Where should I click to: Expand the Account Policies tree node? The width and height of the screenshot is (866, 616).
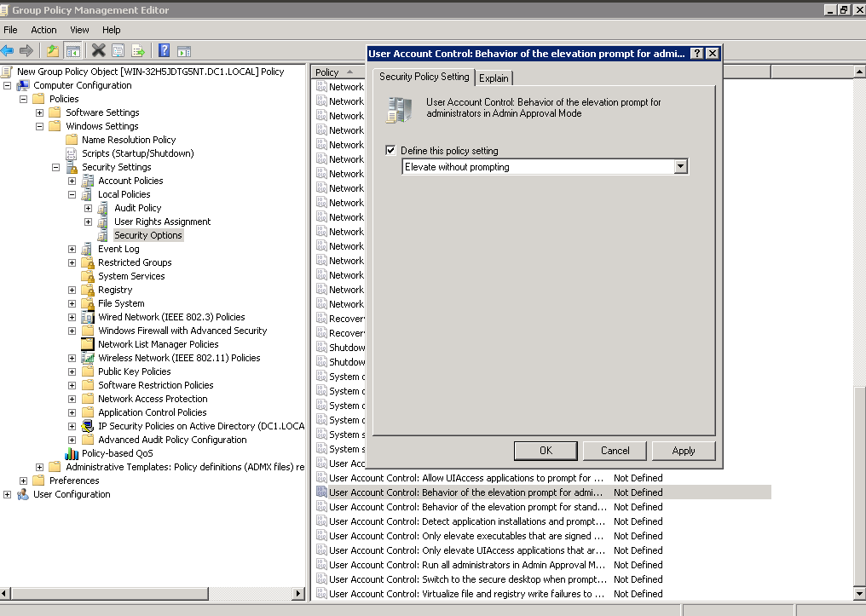tap(72, 181)
